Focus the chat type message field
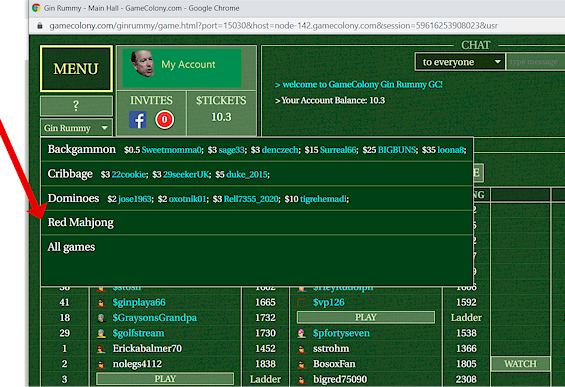 click(535, 62)
